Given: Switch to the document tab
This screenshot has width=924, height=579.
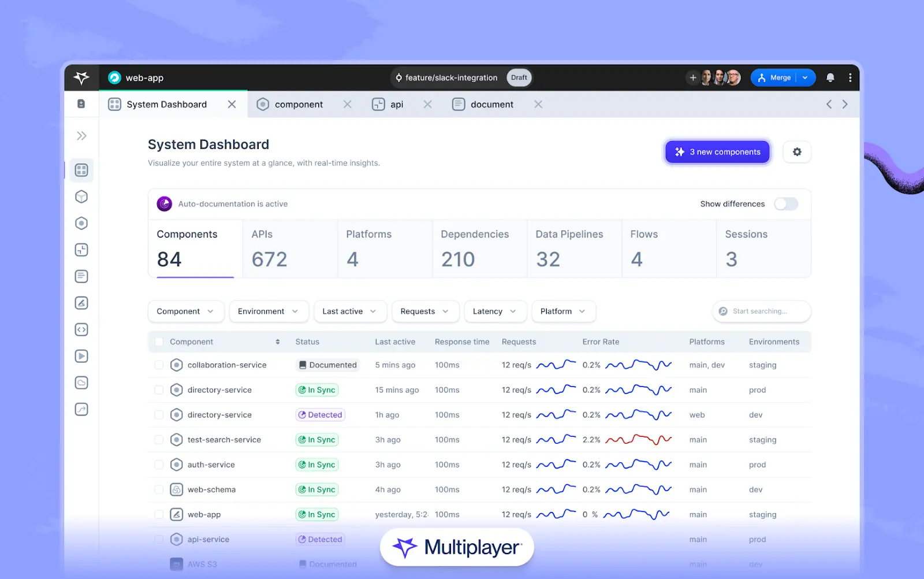Looking at the screenshot, I should [x=491, y=105].
